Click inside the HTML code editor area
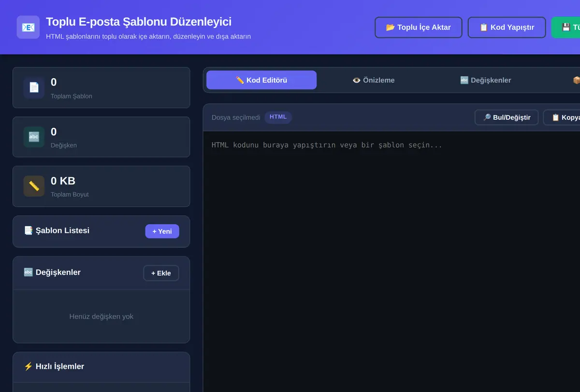The width and height of the screenshot is (580, 392). point(391,261)
